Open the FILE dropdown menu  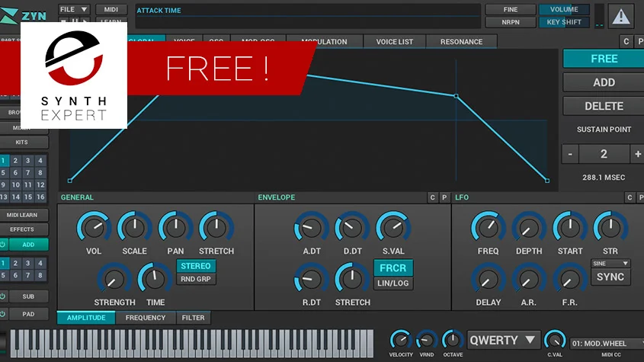(x=73, y=9)
